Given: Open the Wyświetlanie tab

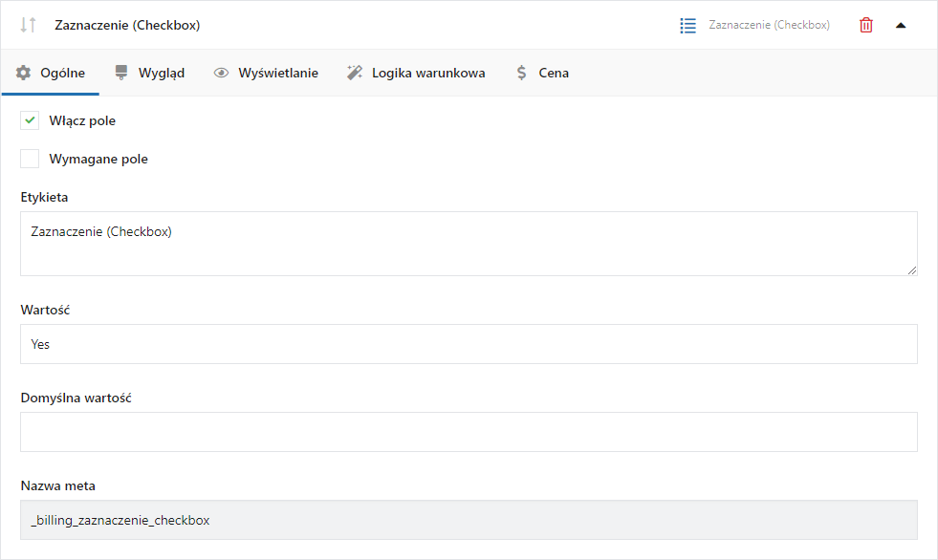Looking at the screenshot, I should point(266,73).
